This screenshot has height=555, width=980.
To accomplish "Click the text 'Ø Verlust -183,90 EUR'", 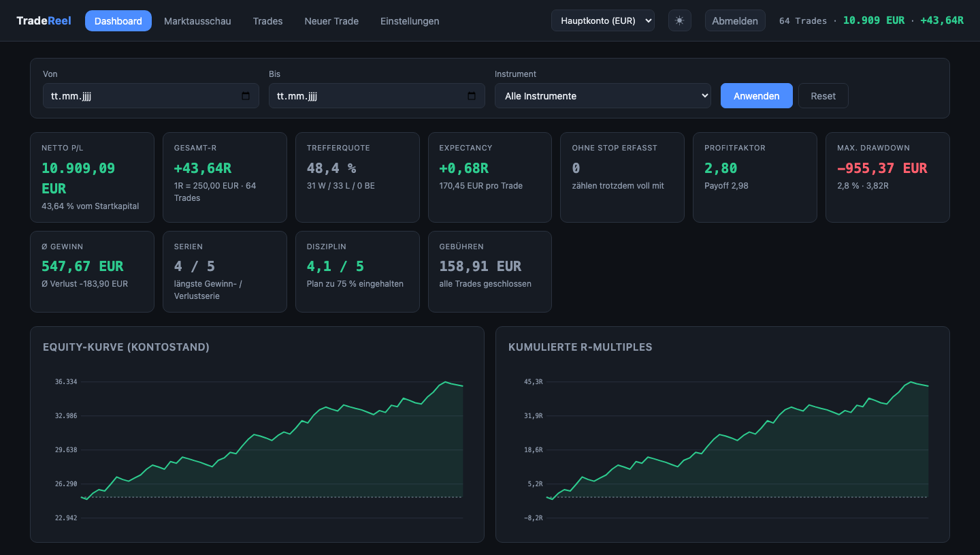I will (x=85, y=283).
